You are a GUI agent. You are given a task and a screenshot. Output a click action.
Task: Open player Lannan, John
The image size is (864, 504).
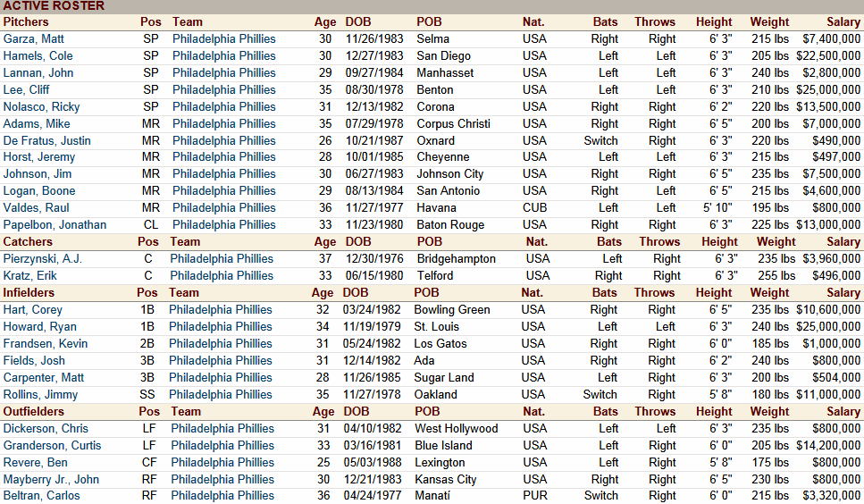point(38,73)
